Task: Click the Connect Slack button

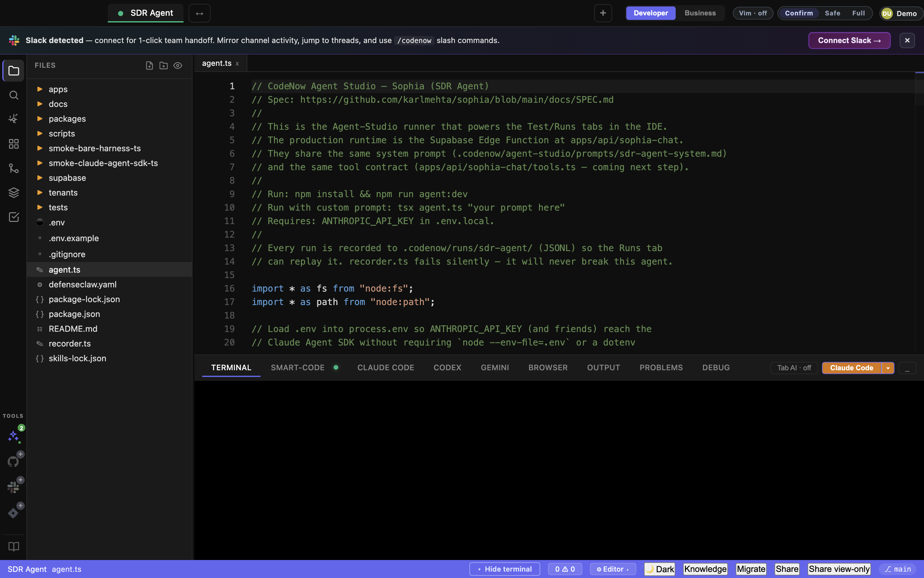Action: (x=849, y=40)
